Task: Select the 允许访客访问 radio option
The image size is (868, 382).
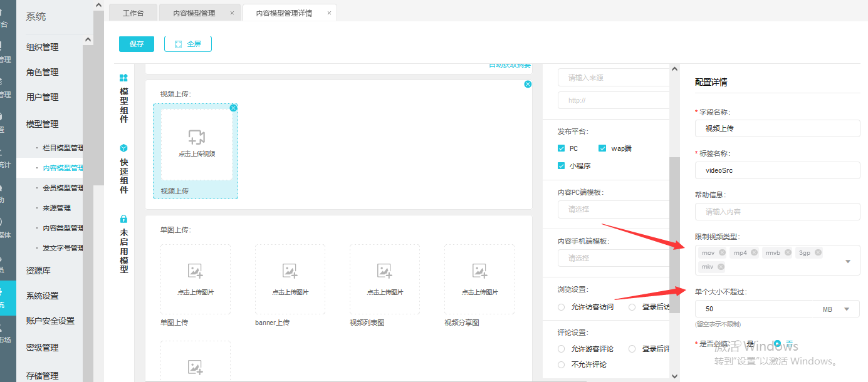Action: point(562,307)
